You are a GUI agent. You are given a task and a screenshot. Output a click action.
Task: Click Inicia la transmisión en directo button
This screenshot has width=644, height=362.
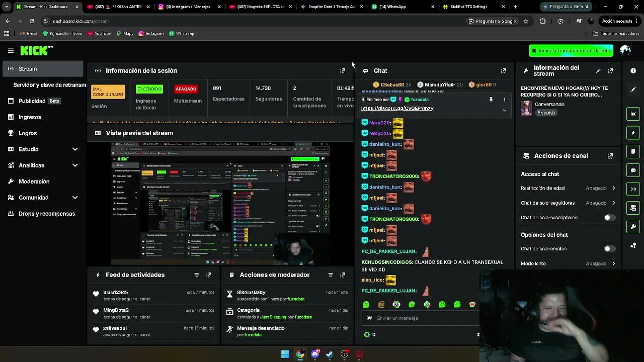[x=571, y=50]
